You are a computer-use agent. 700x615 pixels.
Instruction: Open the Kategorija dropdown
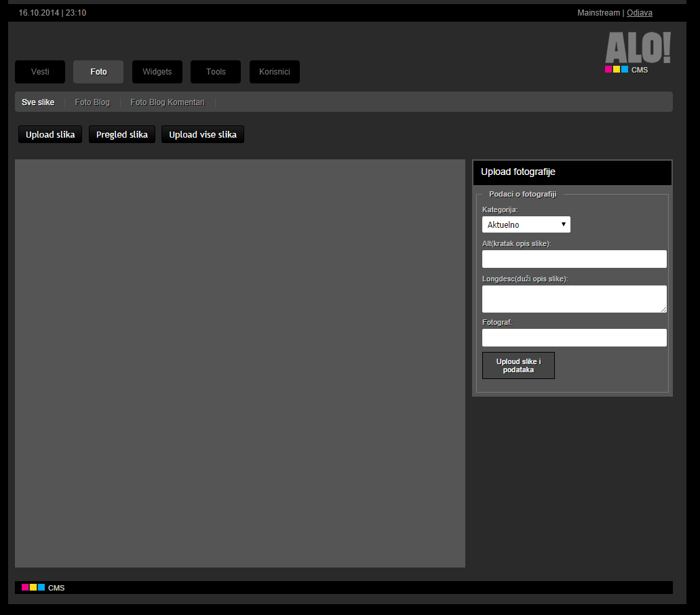pyautogui.click(x=526, y=224)
